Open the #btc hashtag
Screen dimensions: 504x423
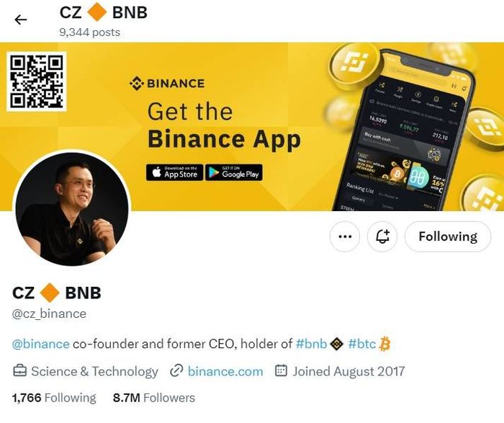(x=362, y=344)
